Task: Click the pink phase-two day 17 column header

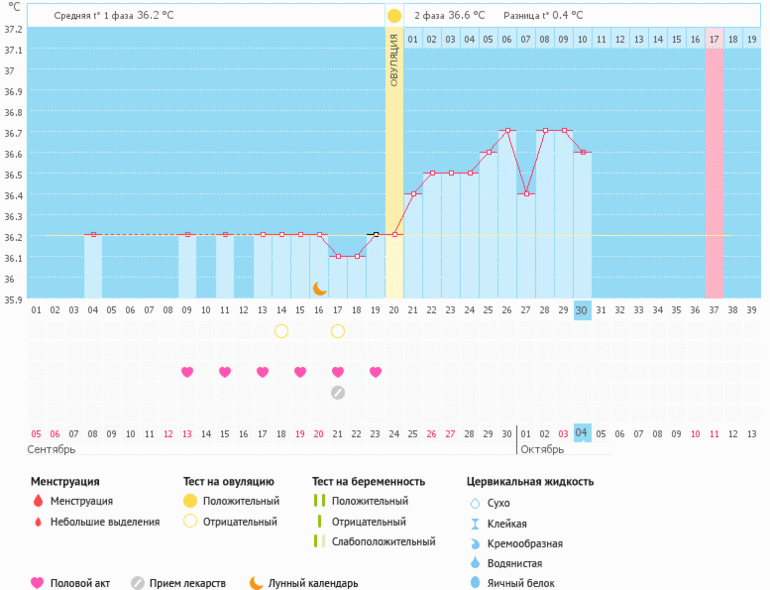Action: coord(714,39)
